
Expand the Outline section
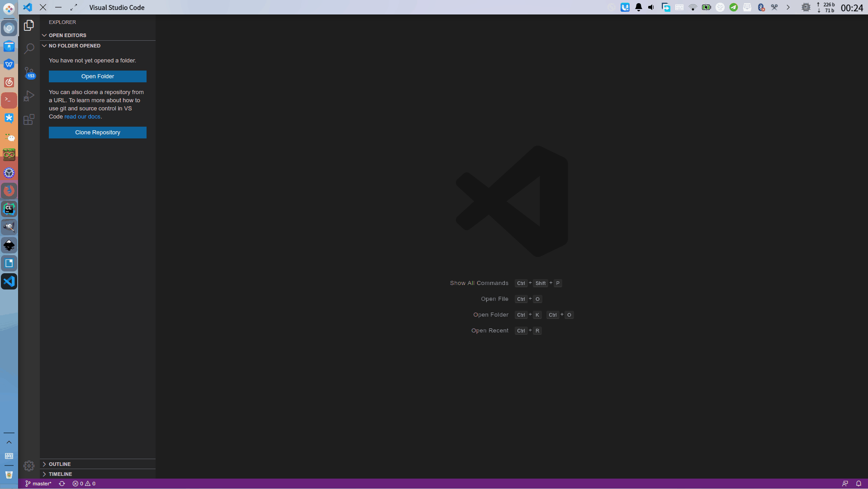tap(98, 464)
